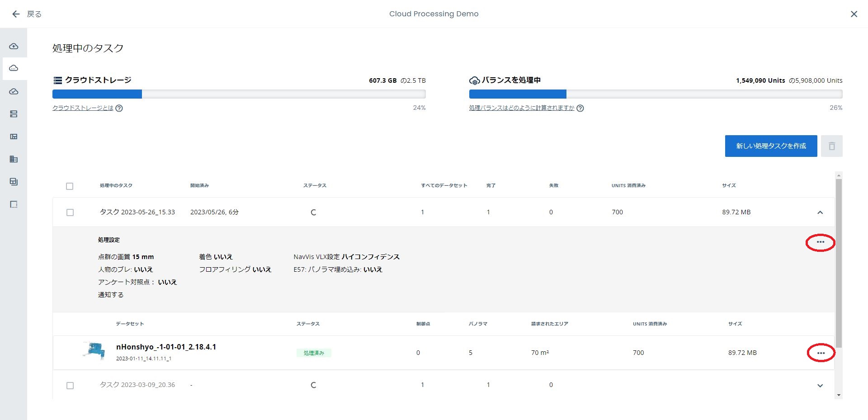Open the cloud completed checkmark sidebar icon
The image size is (868, 420).
pyautogui.click(x=14, y=91)
